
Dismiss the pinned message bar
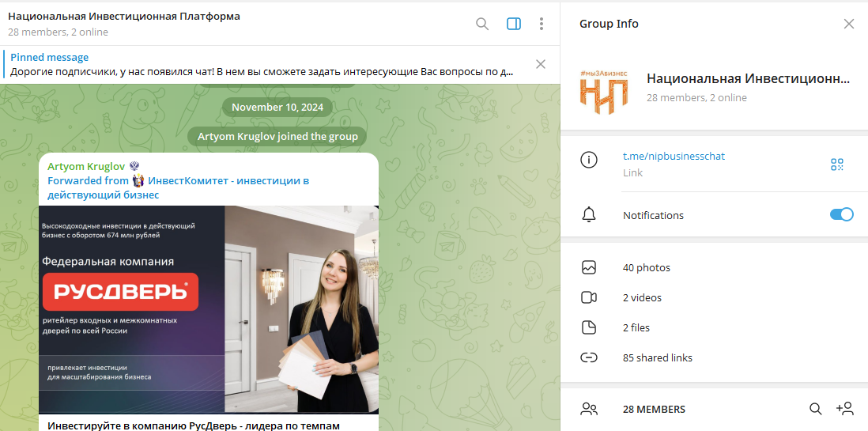tap(541, 64)
